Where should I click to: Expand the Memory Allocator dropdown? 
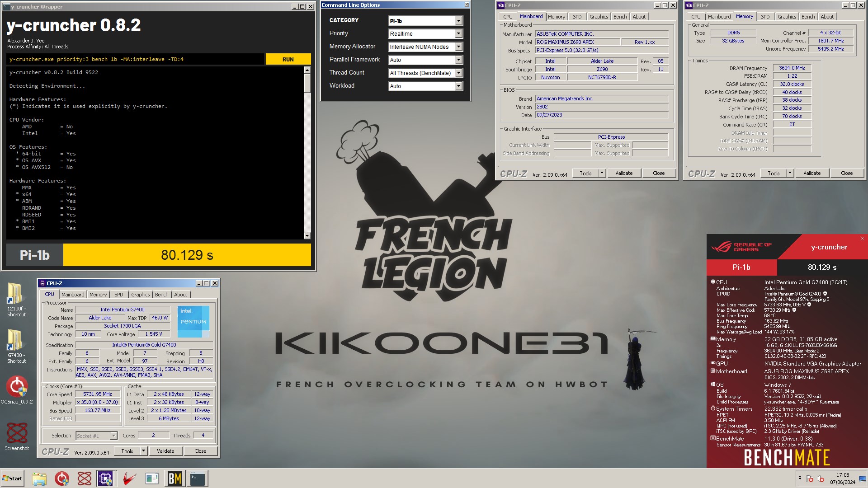(458, 47)
